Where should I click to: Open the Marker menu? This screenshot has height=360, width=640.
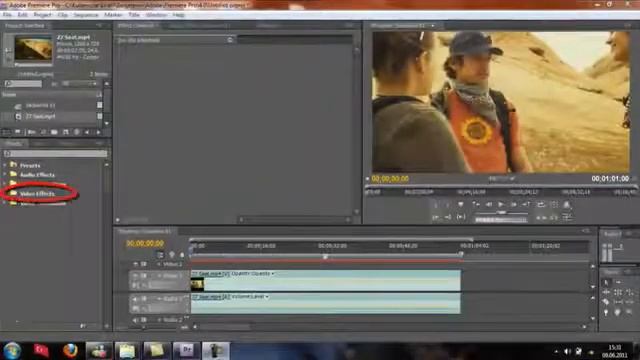click(113, 15)
